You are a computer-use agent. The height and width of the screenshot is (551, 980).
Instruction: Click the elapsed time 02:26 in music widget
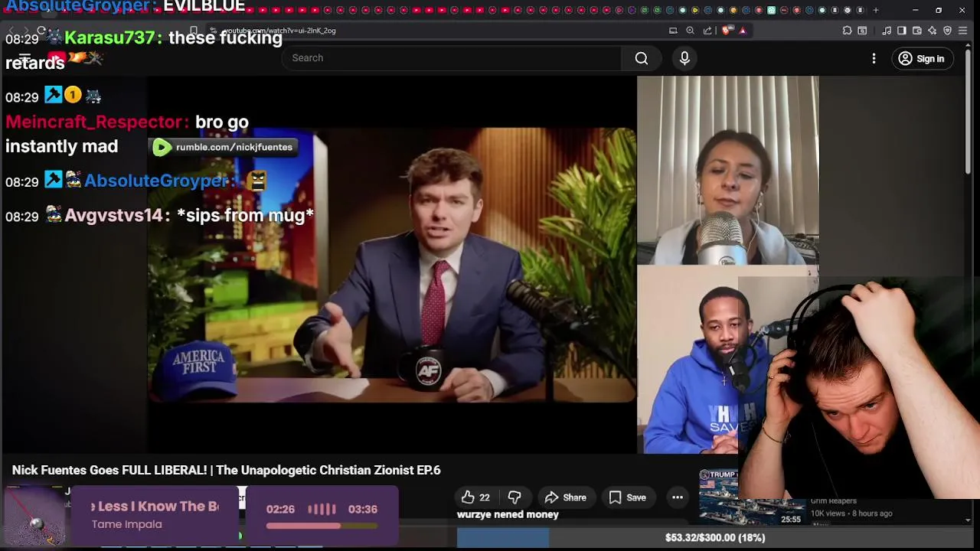[x=280, y=509]
